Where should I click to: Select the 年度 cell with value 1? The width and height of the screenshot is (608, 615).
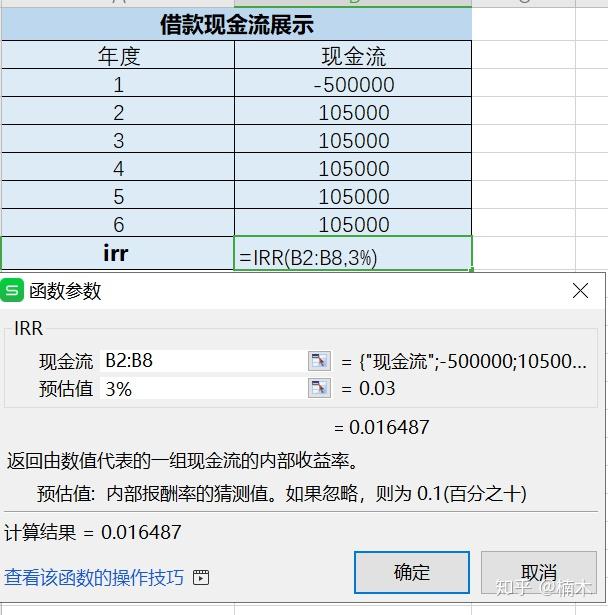118,83
